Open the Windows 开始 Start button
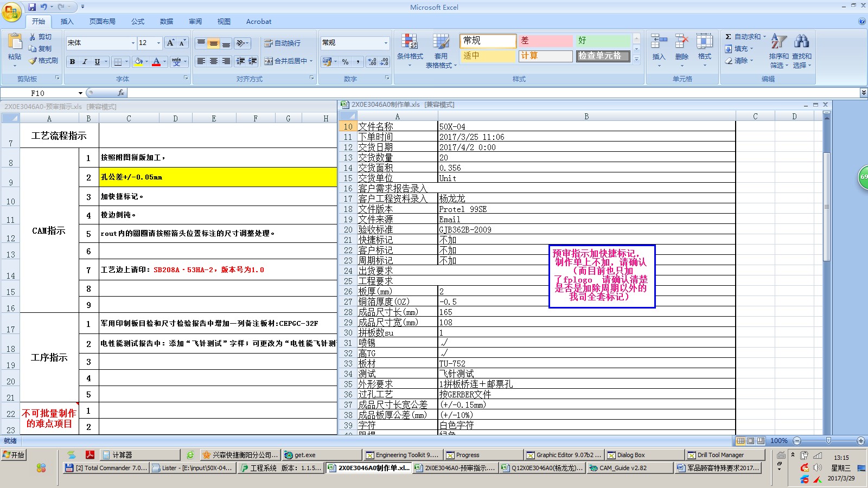 point(14,455)
